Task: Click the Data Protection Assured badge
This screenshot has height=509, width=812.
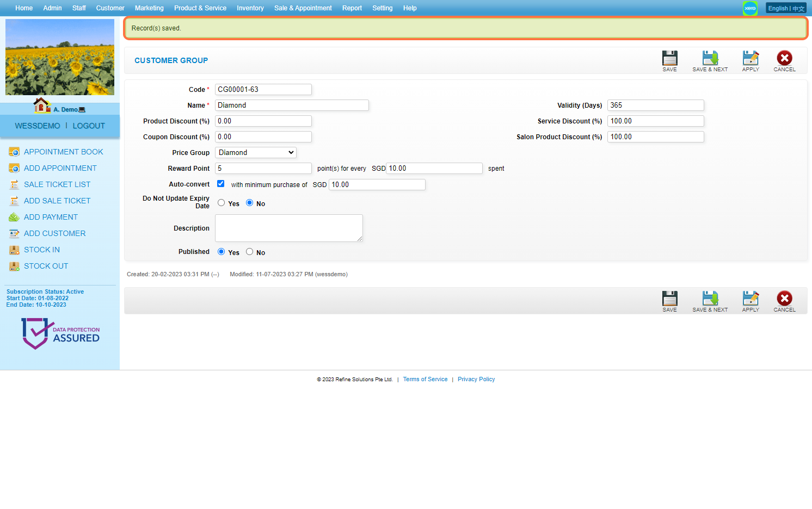Action: coord(60,333)
